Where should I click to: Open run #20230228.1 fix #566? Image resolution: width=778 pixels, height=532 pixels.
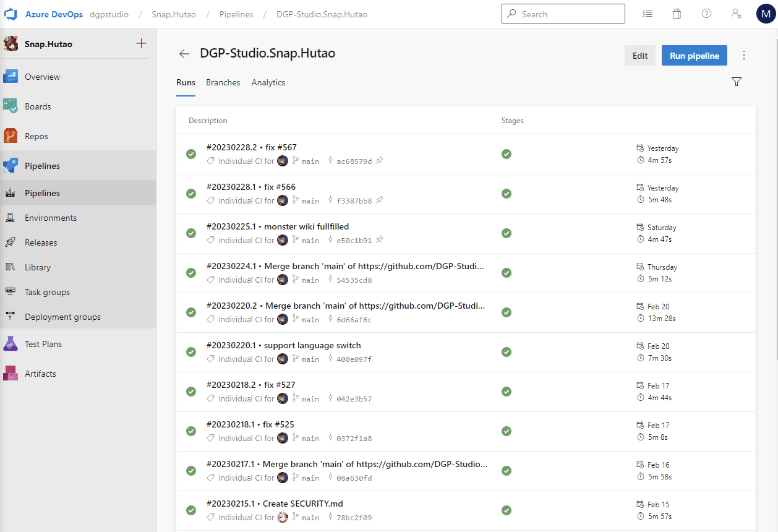click(251, 187)
